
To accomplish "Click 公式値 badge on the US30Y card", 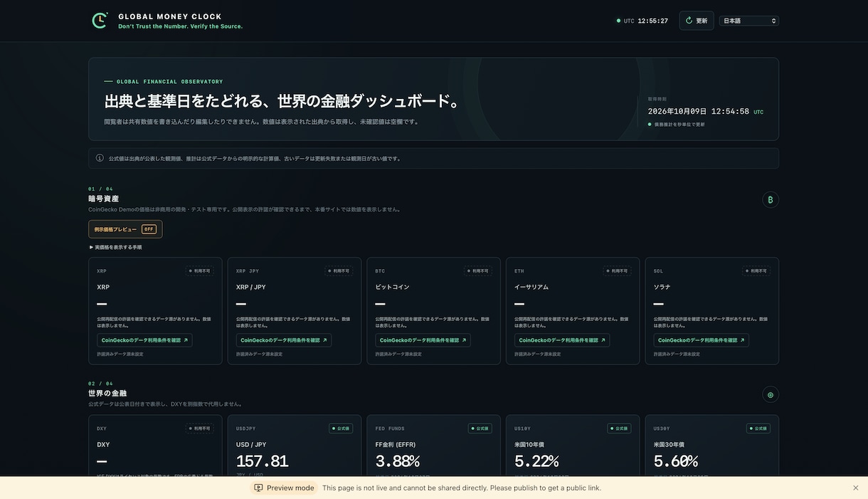I will click(x=758, y=429).
